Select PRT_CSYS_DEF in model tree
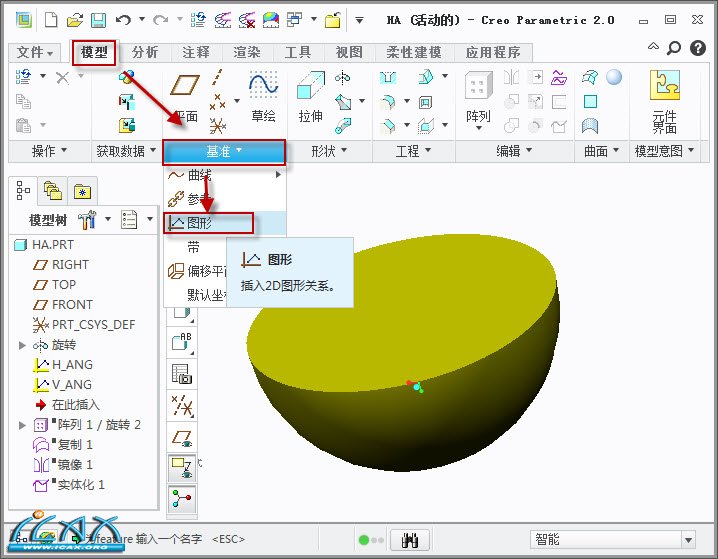 (x=93, y=325)
